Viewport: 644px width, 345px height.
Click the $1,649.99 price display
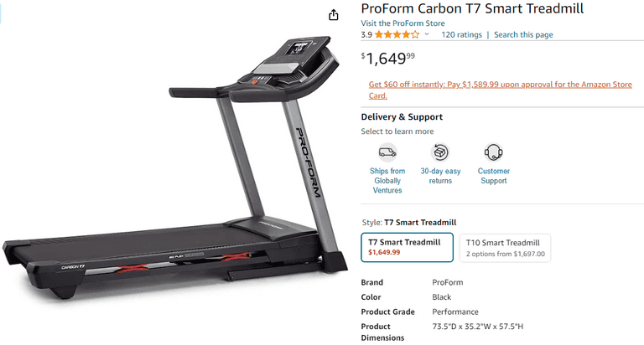tap(388, 59)
